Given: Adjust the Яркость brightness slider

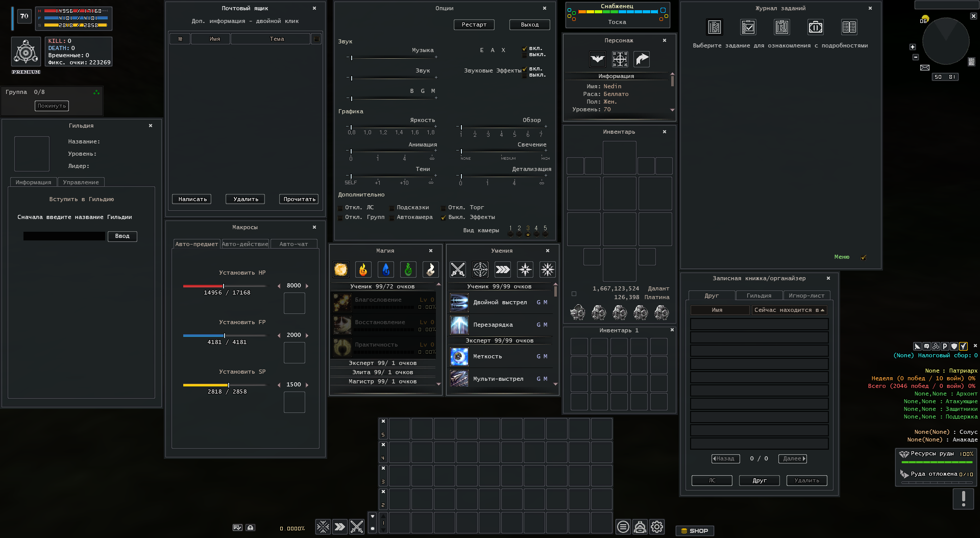Looking at the screenshot, I should point(351,127).
